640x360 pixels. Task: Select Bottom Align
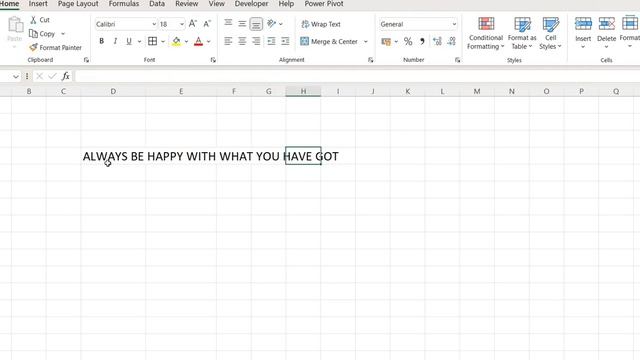256,24
